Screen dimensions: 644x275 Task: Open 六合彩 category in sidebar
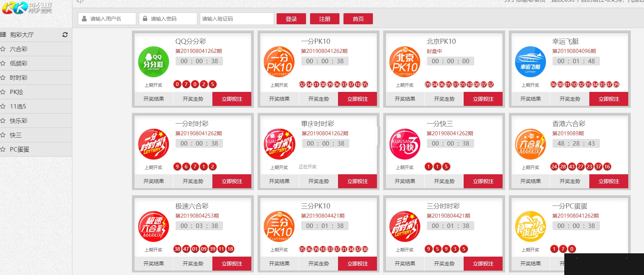point(19,49)
